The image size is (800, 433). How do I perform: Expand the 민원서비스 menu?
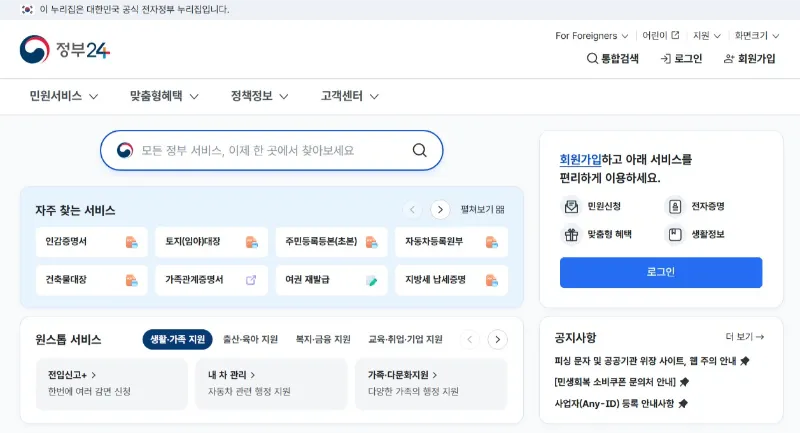click(x=64, y=96)
